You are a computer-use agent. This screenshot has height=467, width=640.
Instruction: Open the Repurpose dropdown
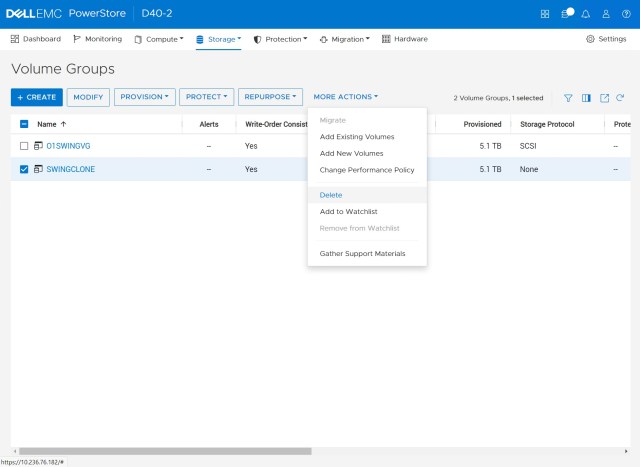pos(270,97)
